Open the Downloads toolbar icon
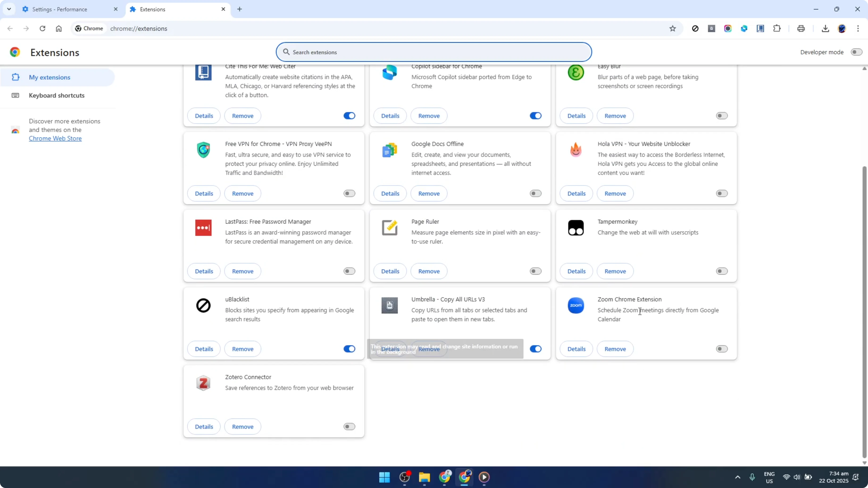The image size is (868, 488). (x=825, y=29)
